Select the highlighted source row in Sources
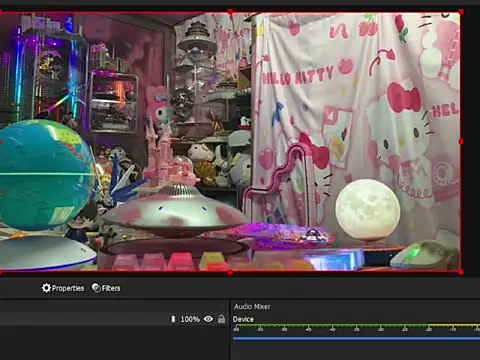Screen dimensions: 480x360 [x=113, y=319]
